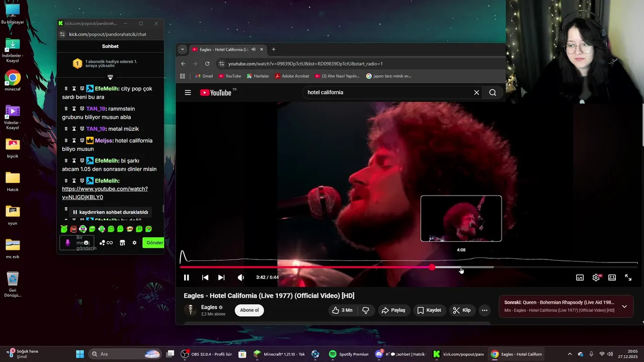The height and width of the screenshot is (362, 644).
Task: Open more actions three-dot menu
Action: (485, 310)
